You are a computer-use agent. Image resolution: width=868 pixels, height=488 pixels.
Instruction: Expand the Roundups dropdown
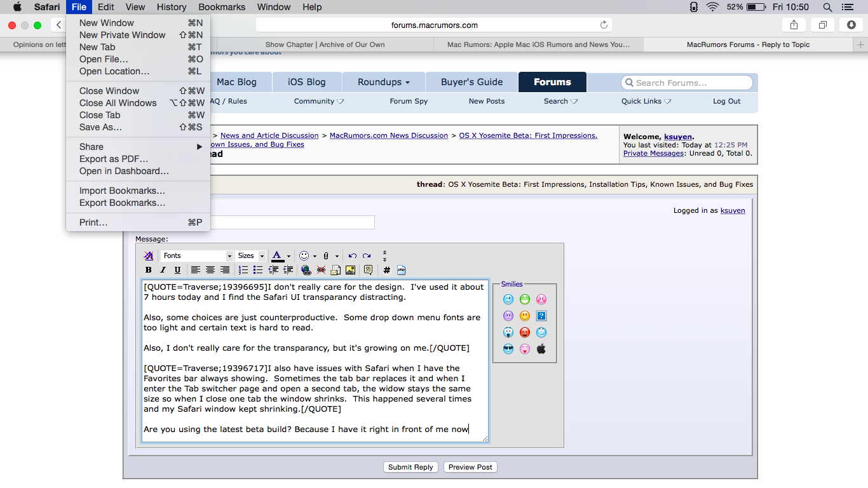(383, 82)
